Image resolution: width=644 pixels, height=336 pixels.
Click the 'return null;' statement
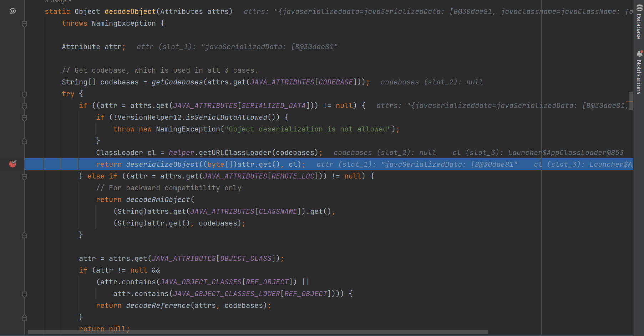coord(104,329)
